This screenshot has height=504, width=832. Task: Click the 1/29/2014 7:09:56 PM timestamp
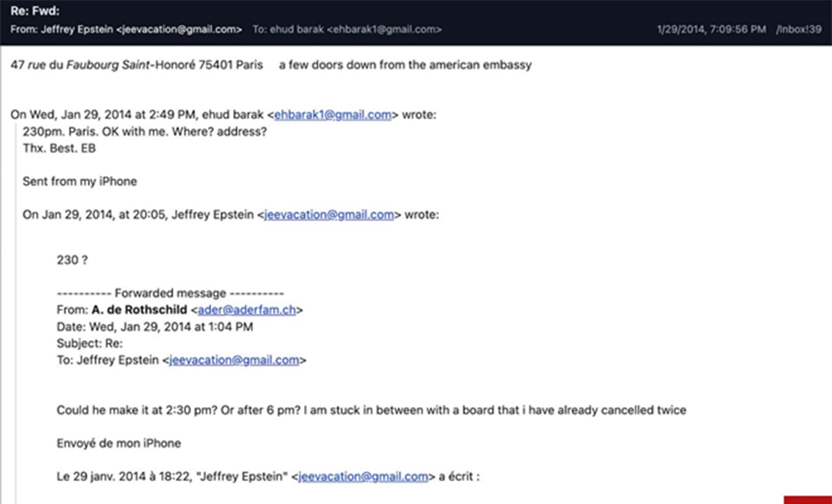coord(711,30)
